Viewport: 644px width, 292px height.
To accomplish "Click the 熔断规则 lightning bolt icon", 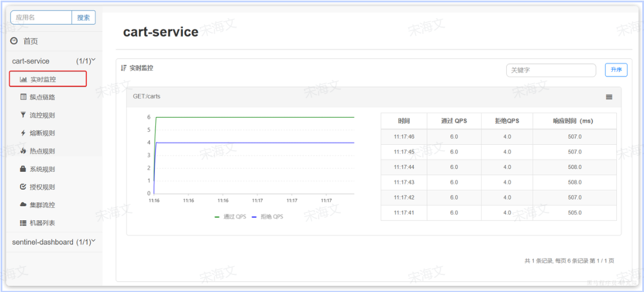I will (x=23, y=133).
